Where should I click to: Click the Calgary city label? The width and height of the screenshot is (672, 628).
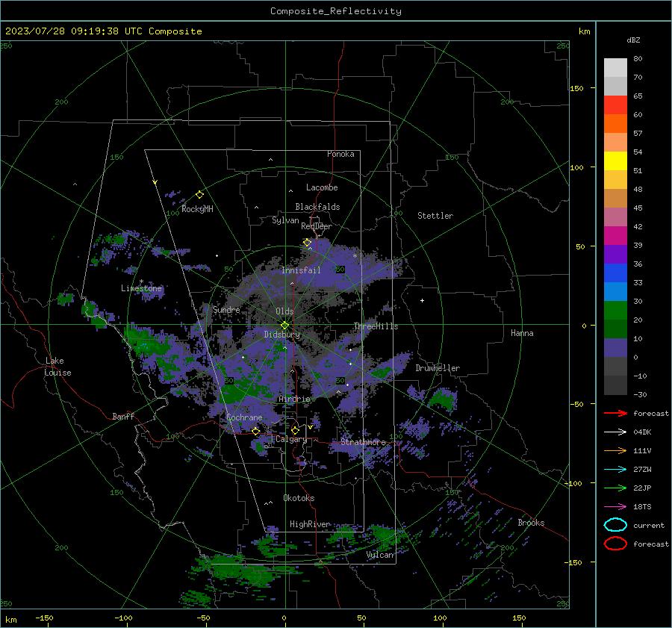pos(291,439)
